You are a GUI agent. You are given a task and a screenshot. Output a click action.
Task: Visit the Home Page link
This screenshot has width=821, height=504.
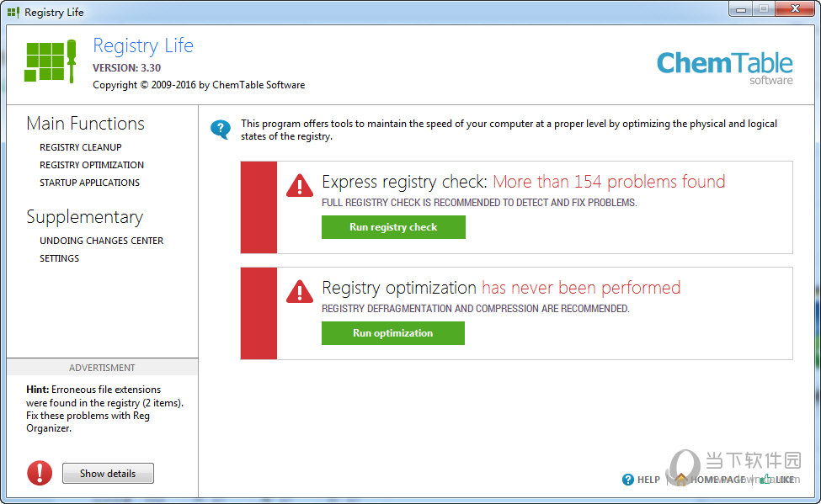[x=717, y=480]
